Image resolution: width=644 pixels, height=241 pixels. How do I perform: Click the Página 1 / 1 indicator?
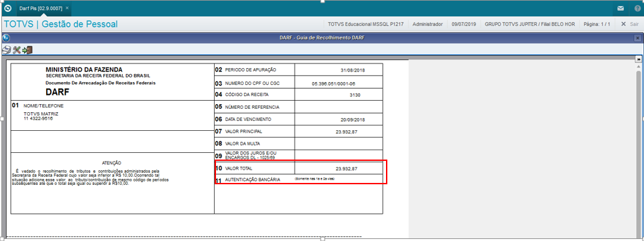point(597,24)
